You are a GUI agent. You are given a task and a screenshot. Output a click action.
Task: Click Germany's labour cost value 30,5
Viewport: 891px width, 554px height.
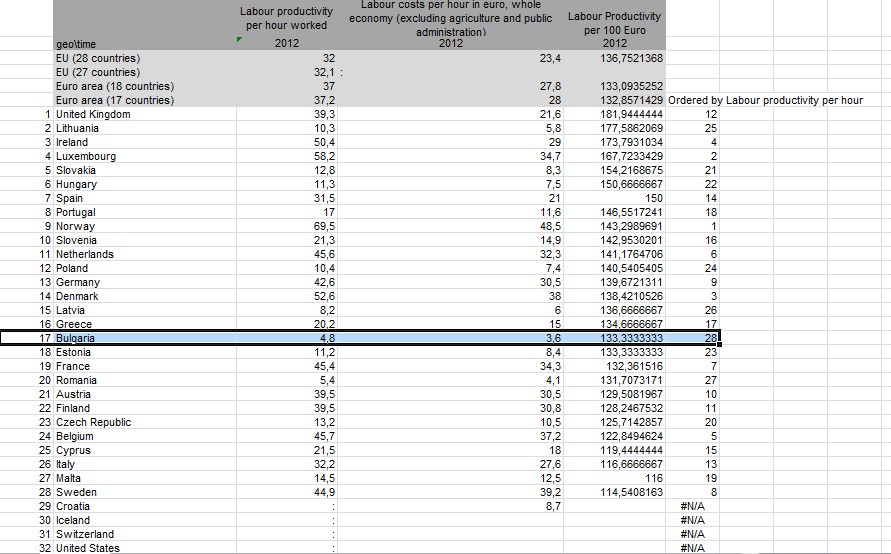point(551,282)
